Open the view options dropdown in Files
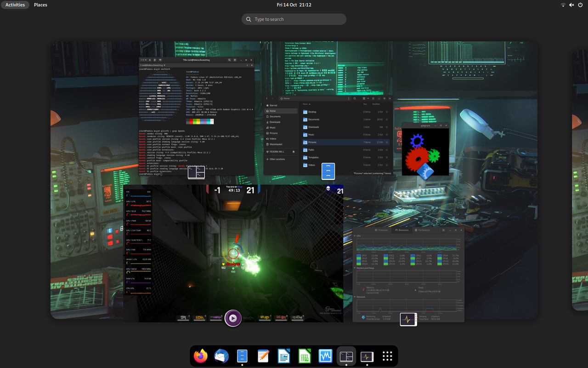This screenshot has width=588, height=368. coord(368,98)
